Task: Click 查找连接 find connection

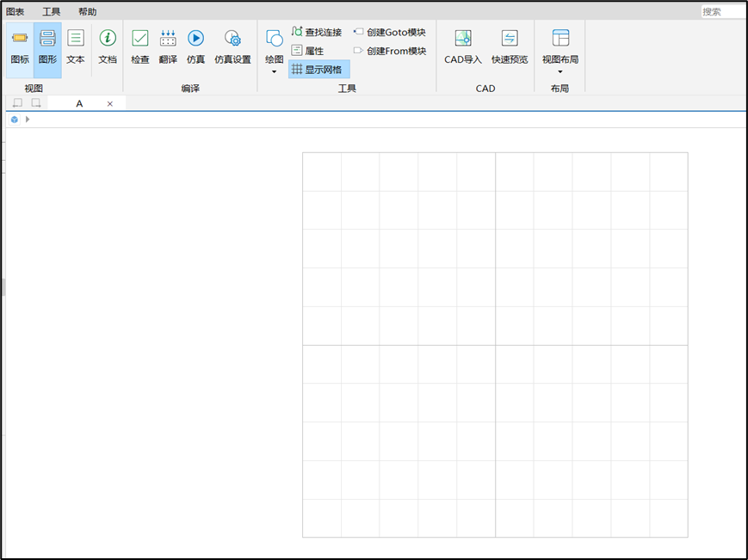Action: coord(317,32)
